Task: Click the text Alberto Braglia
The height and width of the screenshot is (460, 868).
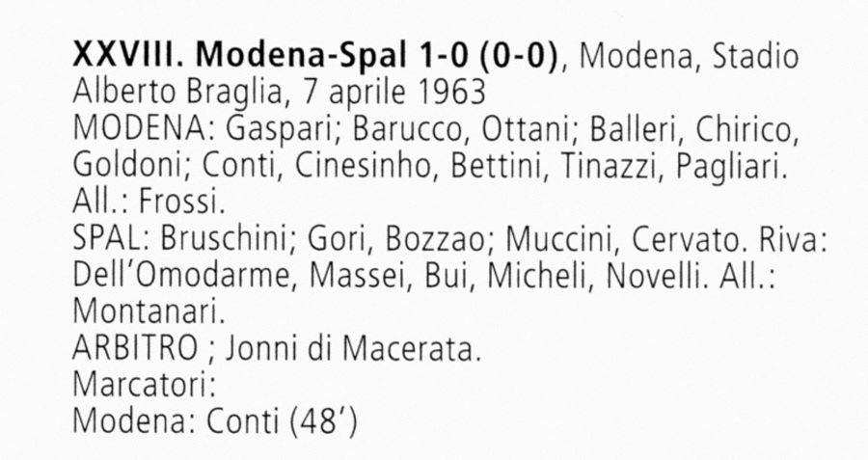Action: (x=178, y=92)
